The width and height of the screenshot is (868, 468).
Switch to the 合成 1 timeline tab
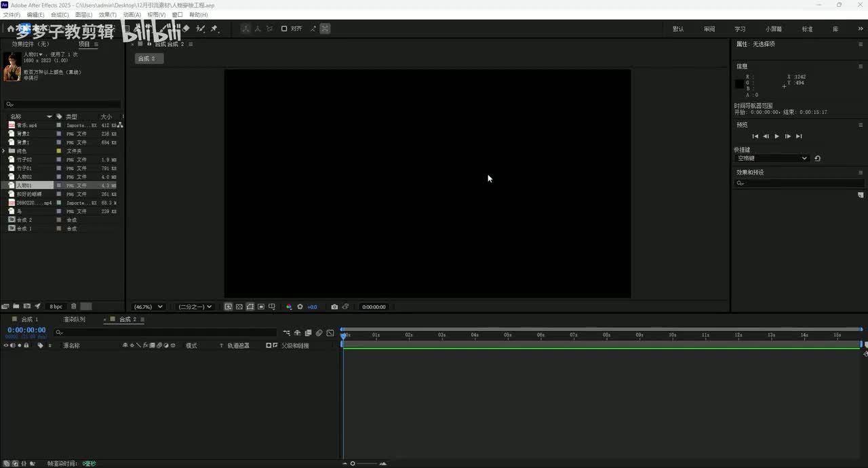(x=30, y=319)
